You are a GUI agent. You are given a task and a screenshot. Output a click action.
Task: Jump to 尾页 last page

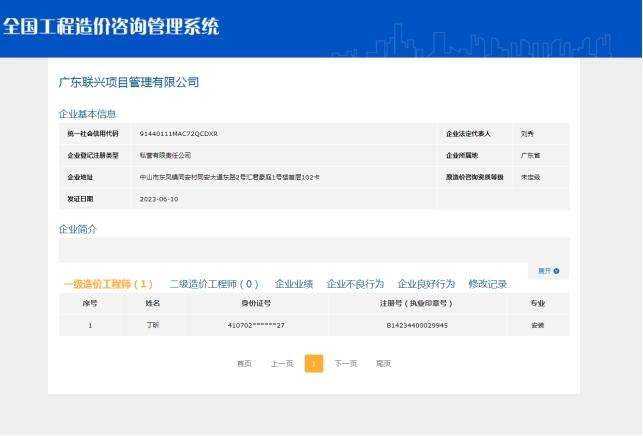click(x=383, y=363)
